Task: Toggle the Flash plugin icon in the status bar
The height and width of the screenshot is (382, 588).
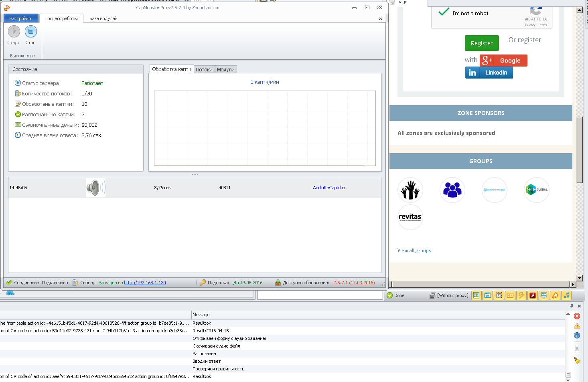Action: [532, 295]
